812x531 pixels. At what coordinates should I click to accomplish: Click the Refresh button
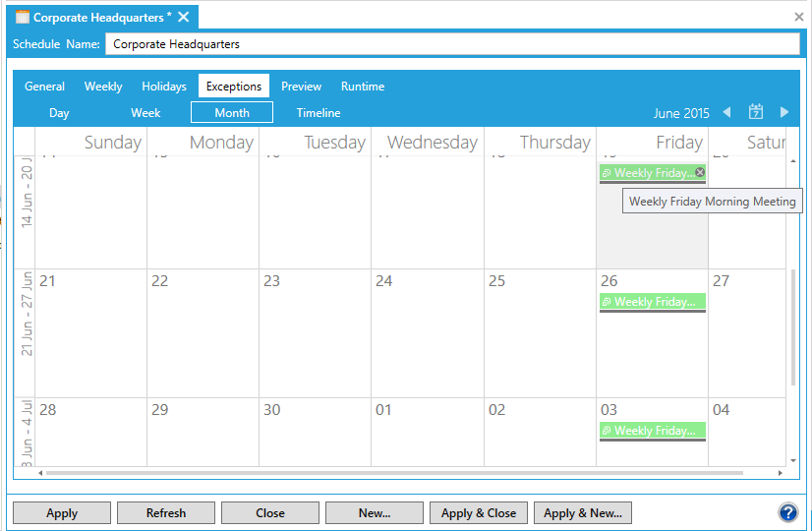coord(166,512)
